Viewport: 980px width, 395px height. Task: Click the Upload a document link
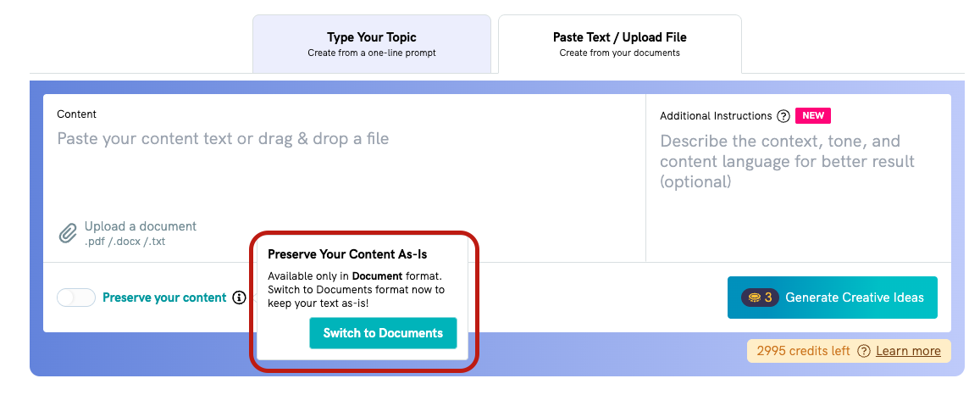(x=141, y=226)
